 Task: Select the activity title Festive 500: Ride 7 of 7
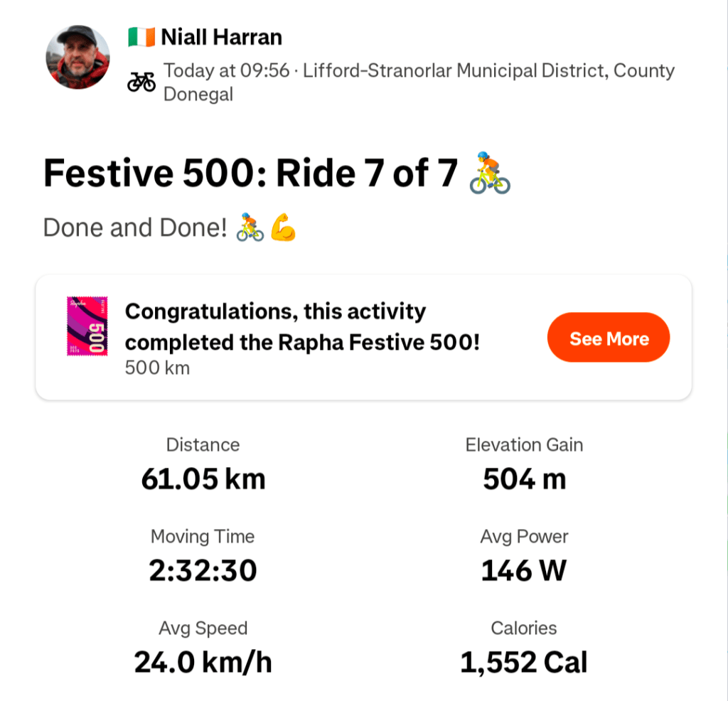point(250,174)
